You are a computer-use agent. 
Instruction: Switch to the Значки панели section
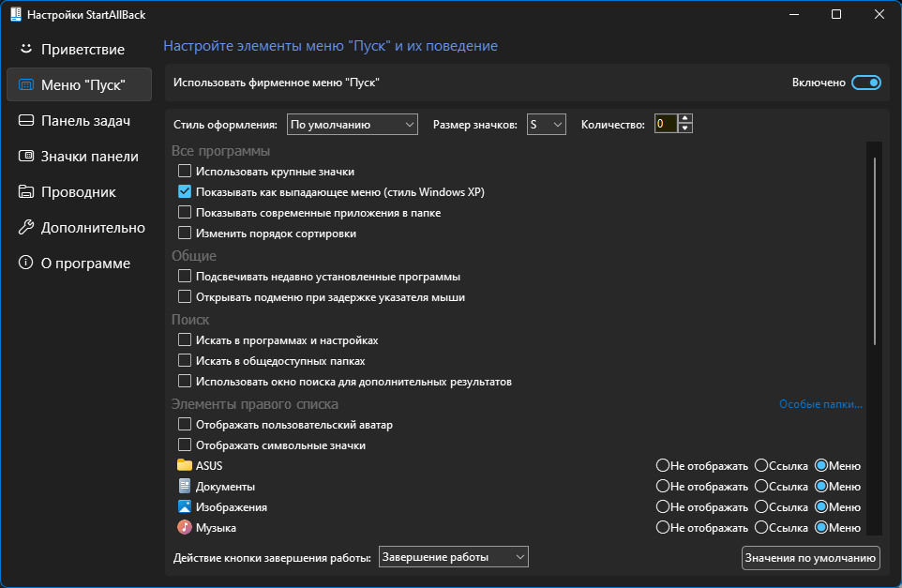point(80,156)
